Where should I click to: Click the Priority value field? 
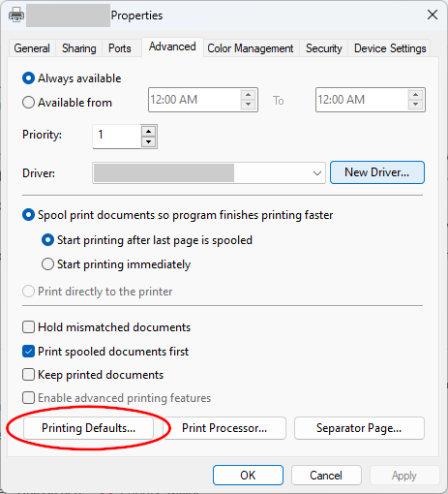[117, 137]
